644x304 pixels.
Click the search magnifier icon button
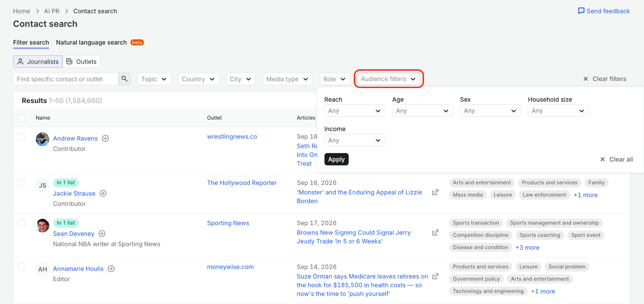pos(124,79)
